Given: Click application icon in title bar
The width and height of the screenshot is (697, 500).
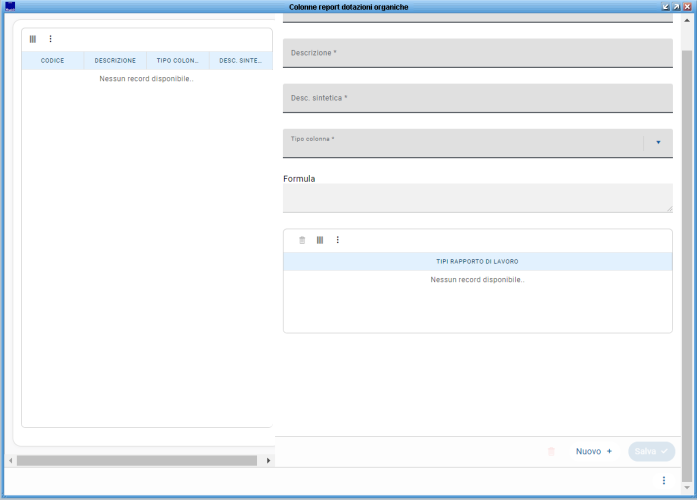Looking at the screenshot, I should click(x=10, y=6).
